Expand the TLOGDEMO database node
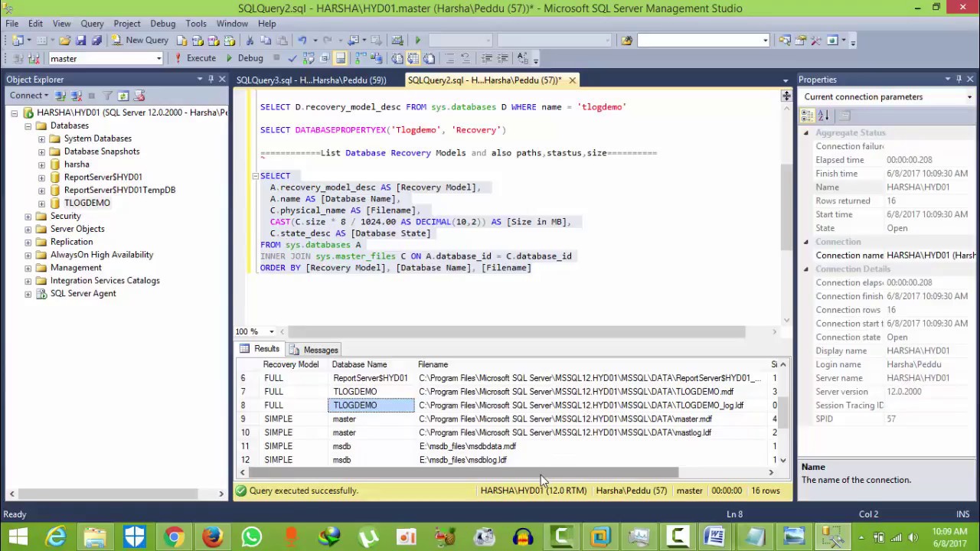The image size is (980, 551). pyautogui.click(x=41, y=203)
